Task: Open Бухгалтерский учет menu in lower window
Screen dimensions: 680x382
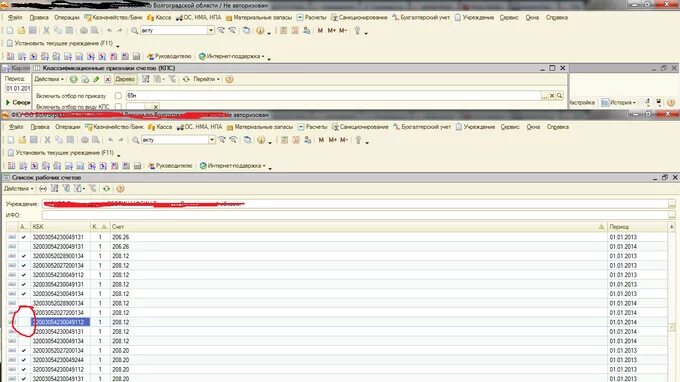Action: point(422,127)
